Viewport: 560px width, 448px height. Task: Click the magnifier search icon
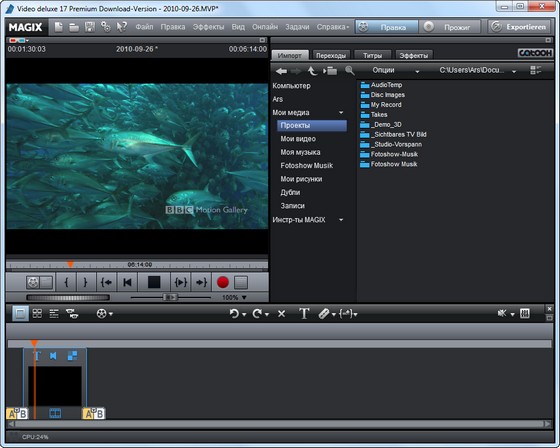tap(350, 70)
